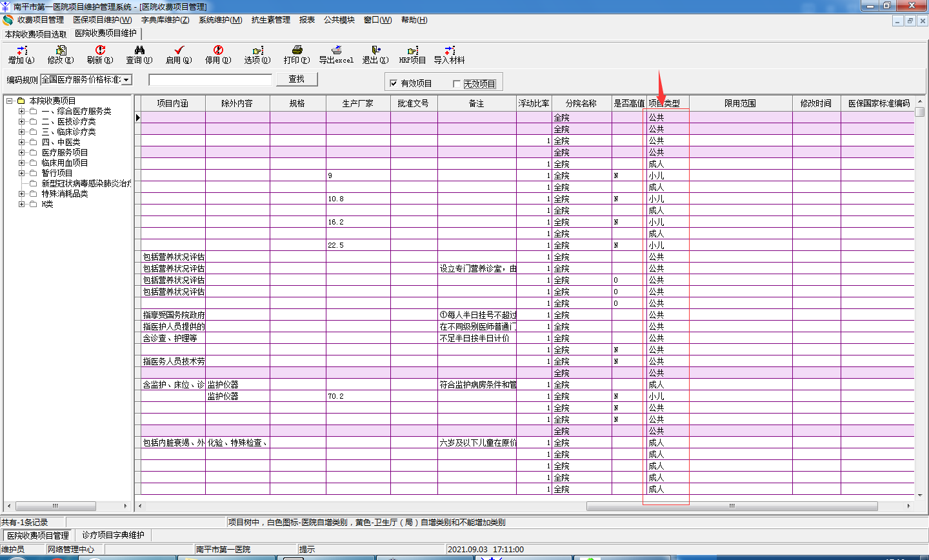Viewport: 929px width, 560px height.
Task: Click the tree panel's horizontal scrollbar
Action: click(x=68, y=506)
